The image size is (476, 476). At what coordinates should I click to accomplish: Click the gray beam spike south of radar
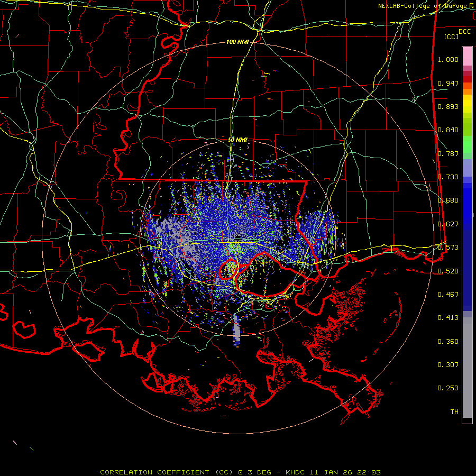(236, 330)
